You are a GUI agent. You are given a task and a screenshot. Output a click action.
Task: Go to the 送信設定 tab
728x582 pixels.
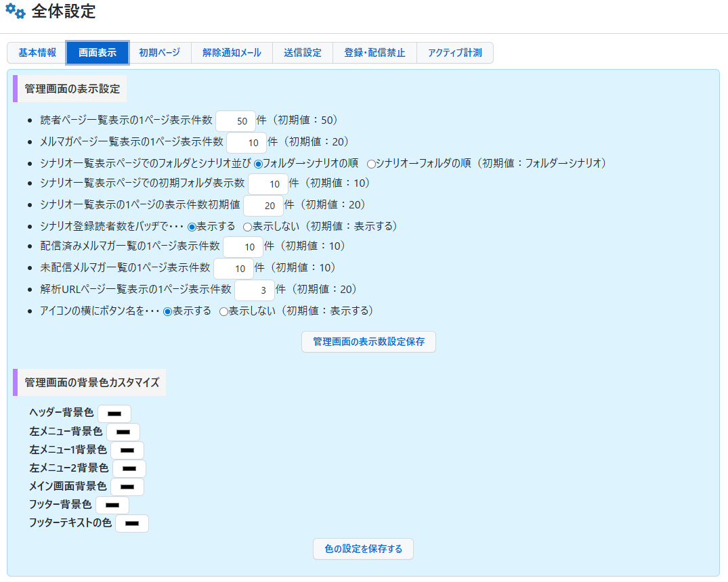(303, 53)
